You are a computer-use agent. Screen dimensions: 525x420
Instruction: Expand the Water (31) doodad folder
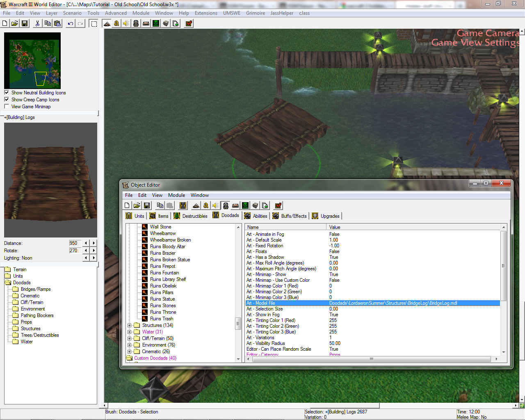click(130, 332)
